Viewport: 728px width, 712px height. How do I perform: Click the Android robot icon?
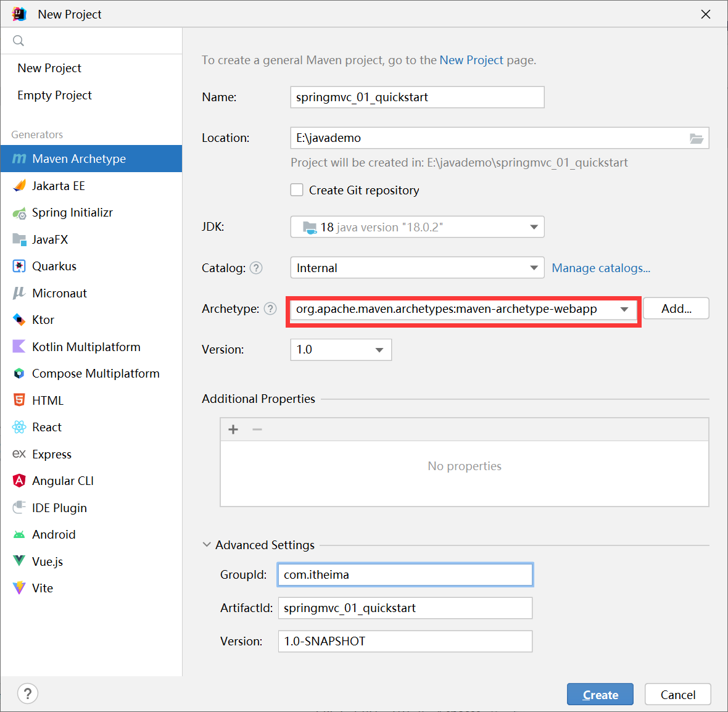coord(19,534)
